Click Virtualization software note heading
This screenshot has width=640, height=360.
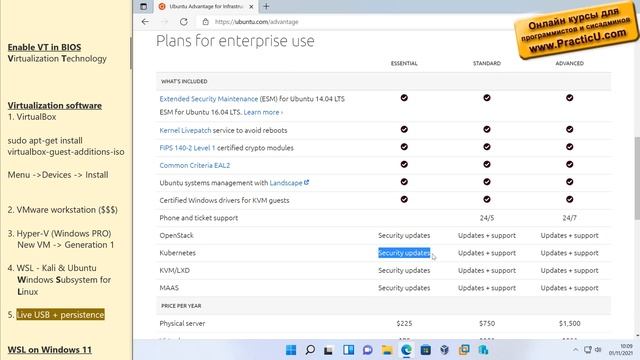(55, 106)
